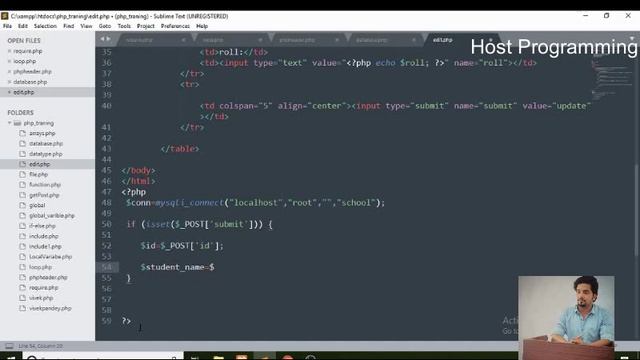Image resolution: width=640 pixels, height=360 pixels.
Task: Click the 'Line 54, Column 20' status text
Action: point(40,346)
